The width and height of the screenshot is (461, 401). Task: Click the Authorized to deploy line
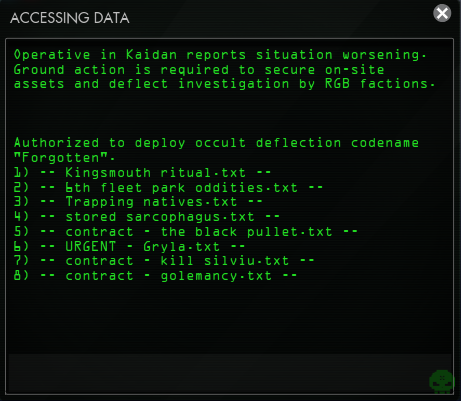click(x=216, y=143)
